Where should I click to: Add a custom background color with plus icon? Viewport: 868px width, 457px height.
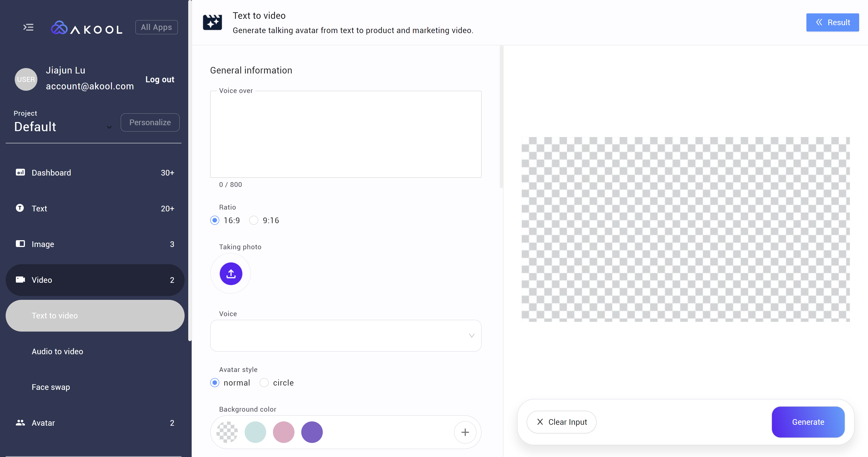point(465,432)
